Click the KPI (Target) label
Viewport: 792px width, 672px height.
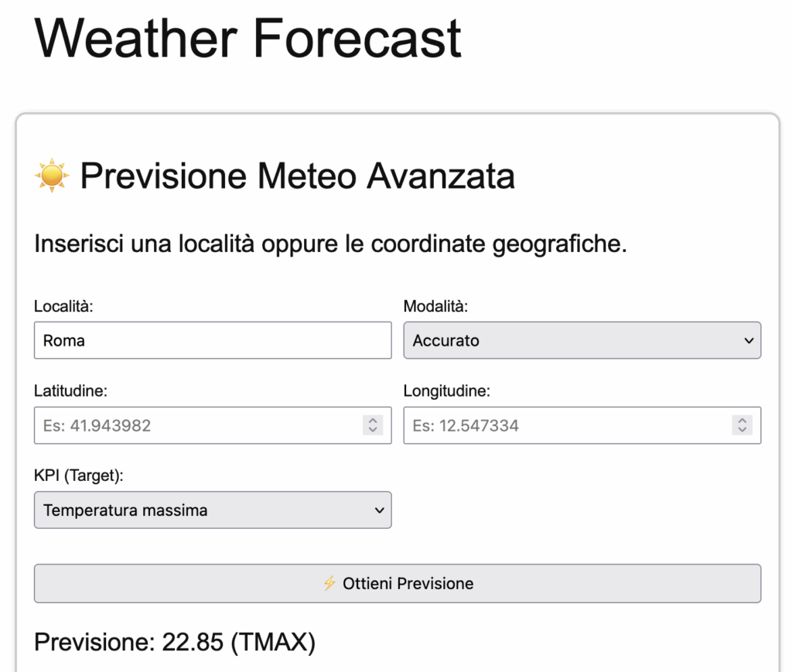[79, 476]
